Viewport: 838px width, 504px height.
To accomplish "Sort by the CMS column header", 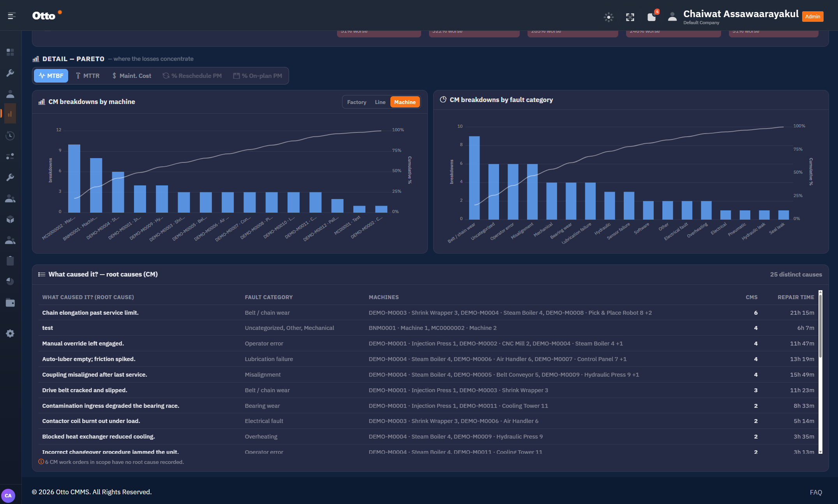I will [x=752, y=297].
